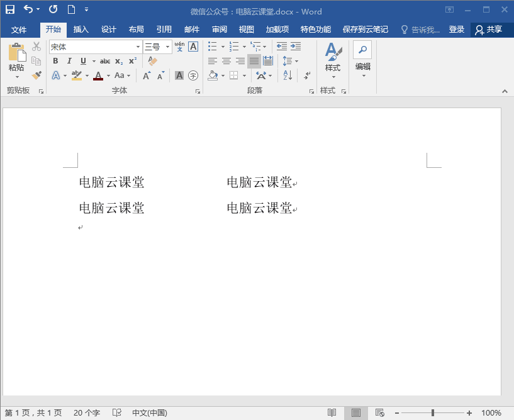
Task: Set center alignment
Action: tap(226, 61)
